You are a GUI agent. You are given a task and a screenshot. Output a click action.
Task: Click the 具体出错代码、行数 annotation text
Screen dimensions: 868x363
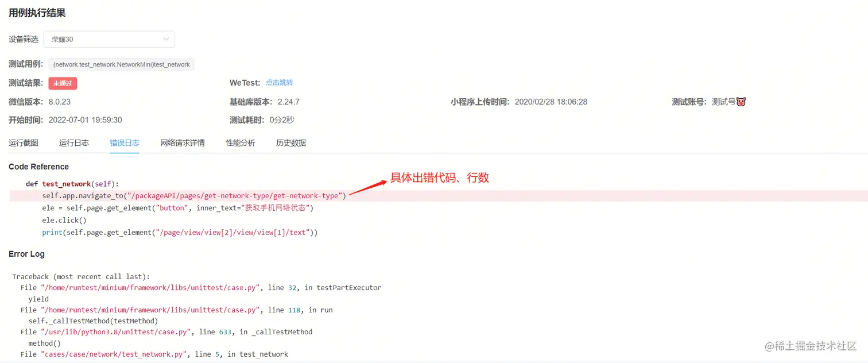click(440, 178)
